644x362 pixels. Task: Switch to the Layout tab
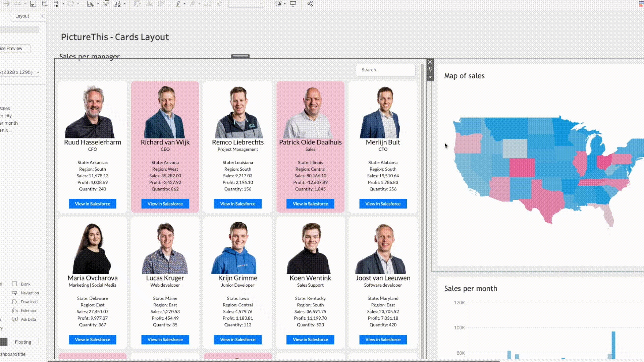point(22,16)
